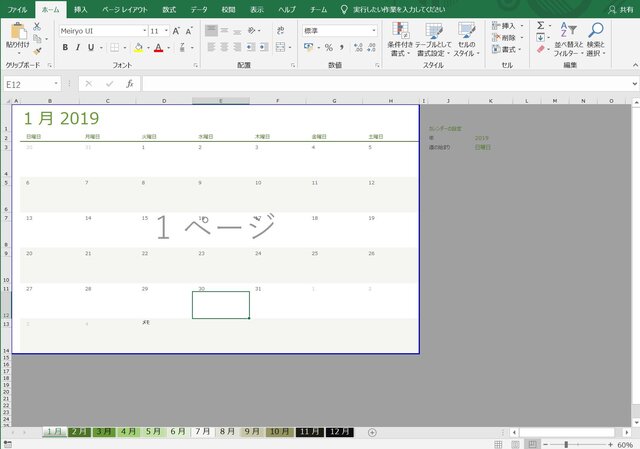Image resolution: width=640 pixels, height=449 pixels.
Task: Open 検索と選択 find and select
Action: pyautogui.click(x=596, y=40)
